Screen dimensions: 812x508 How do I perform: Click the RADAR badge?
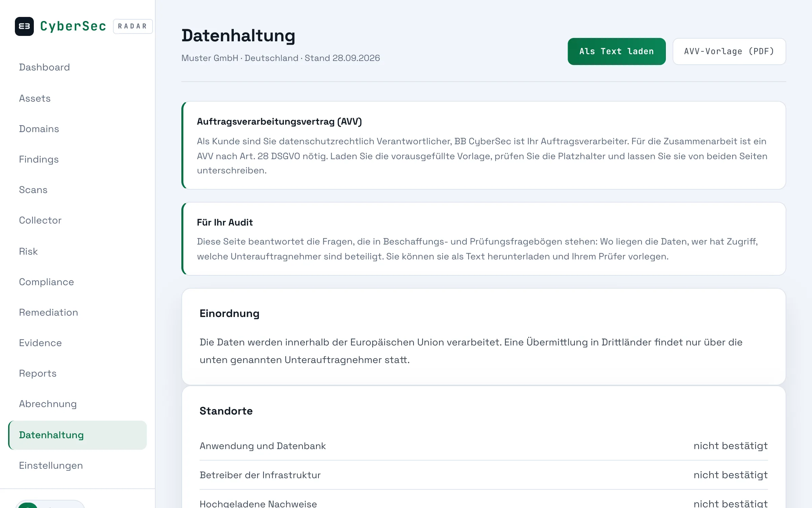133,26
